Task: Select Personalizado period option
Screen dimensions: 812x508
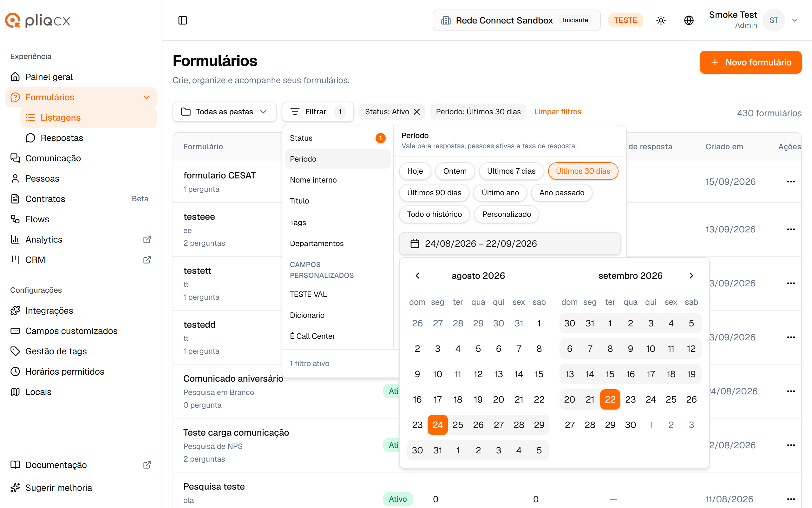Action: tap(506, 214)
